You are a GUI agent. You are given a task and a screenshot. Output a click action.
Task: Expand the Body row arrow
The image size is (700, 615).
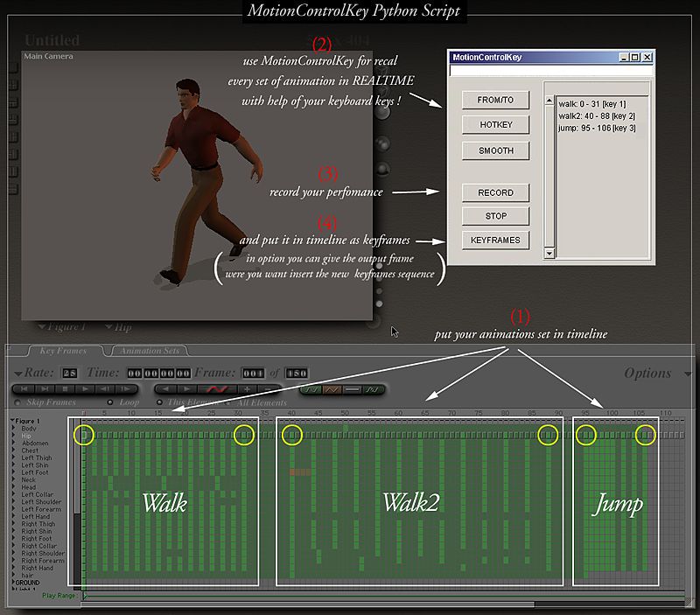coord(14,429)
